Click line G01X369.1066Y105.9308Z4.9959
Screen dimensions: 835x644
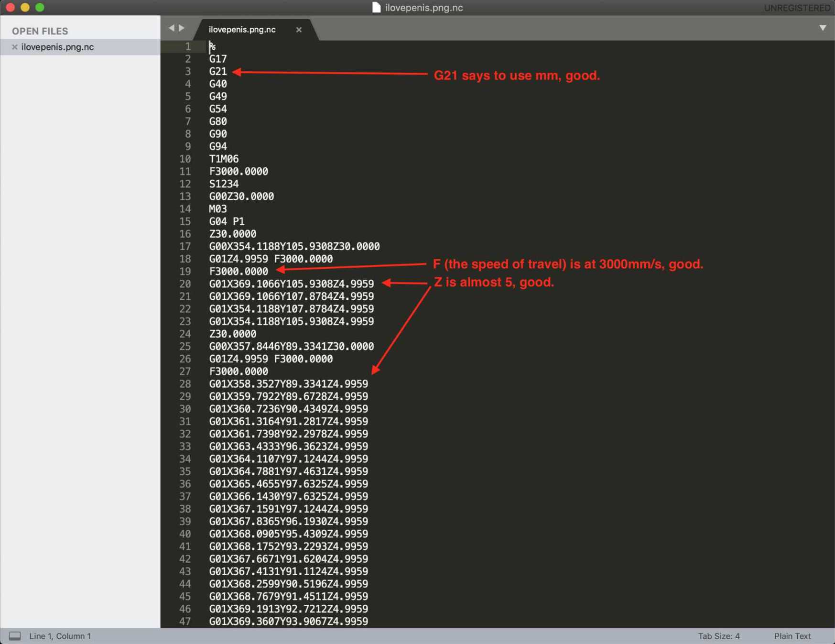pos(292,284)
